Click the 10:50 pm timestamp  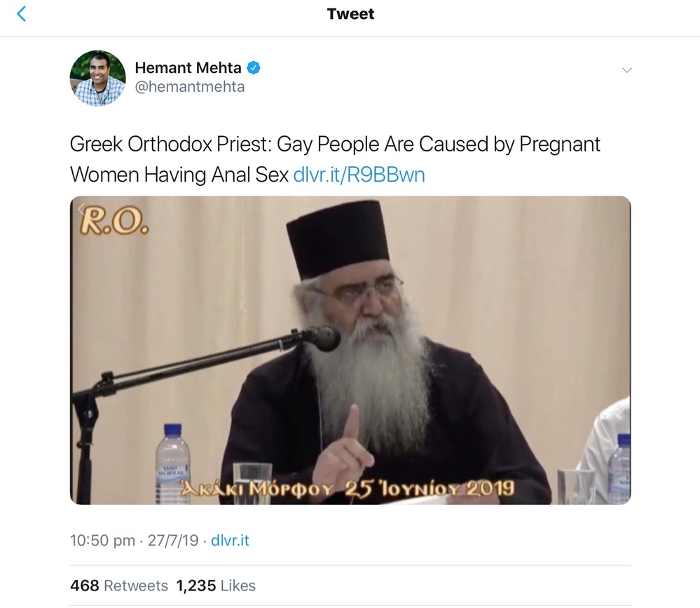tap(102, 541)
